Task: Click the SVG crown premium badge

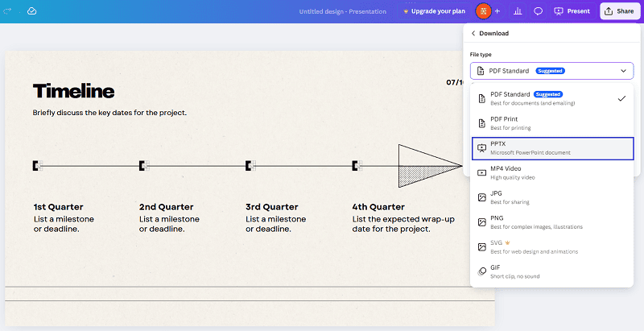Action: tap(508, 242)
